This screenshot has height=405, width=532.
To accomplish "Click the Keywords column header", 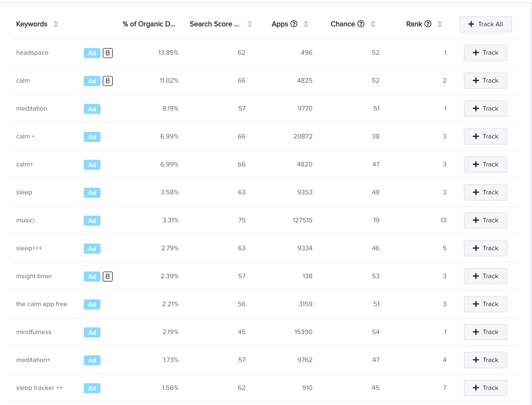I will [32, 24].
